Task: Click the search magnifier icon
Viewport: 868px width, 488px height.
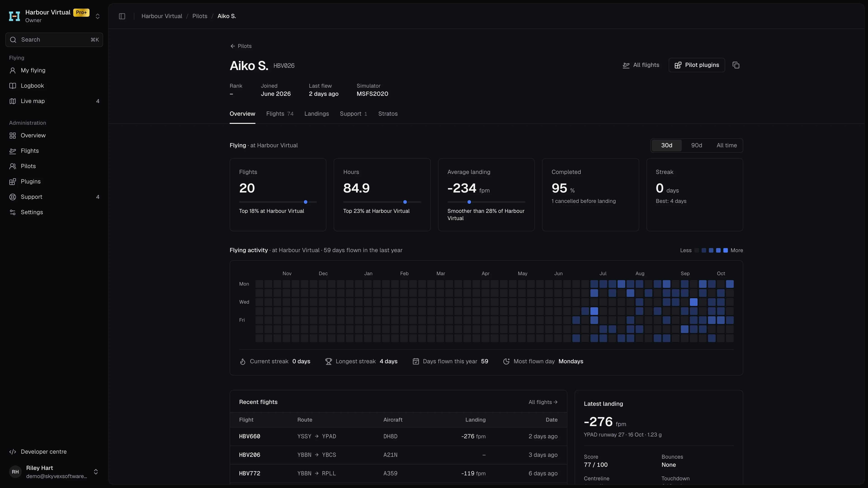Action: (13, 40)
